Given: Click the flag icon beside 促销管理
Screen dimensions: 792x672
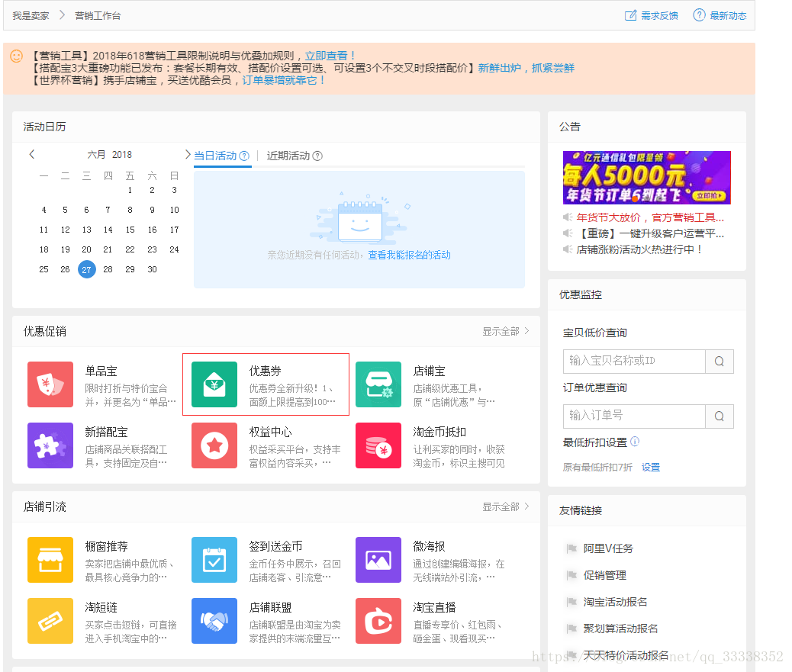Looking at the screenshot, I should pos(571,575).
